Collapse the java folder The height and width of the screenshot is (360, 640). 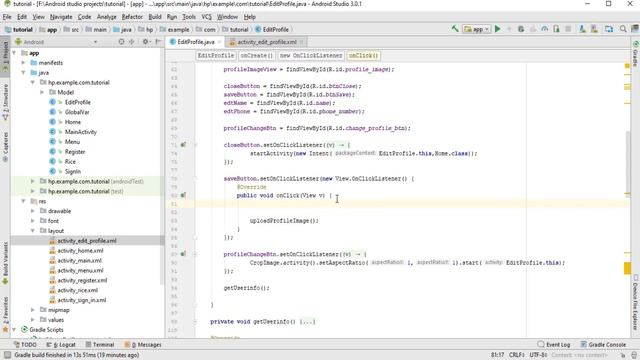pyautogui.click(x=24, y=73)
